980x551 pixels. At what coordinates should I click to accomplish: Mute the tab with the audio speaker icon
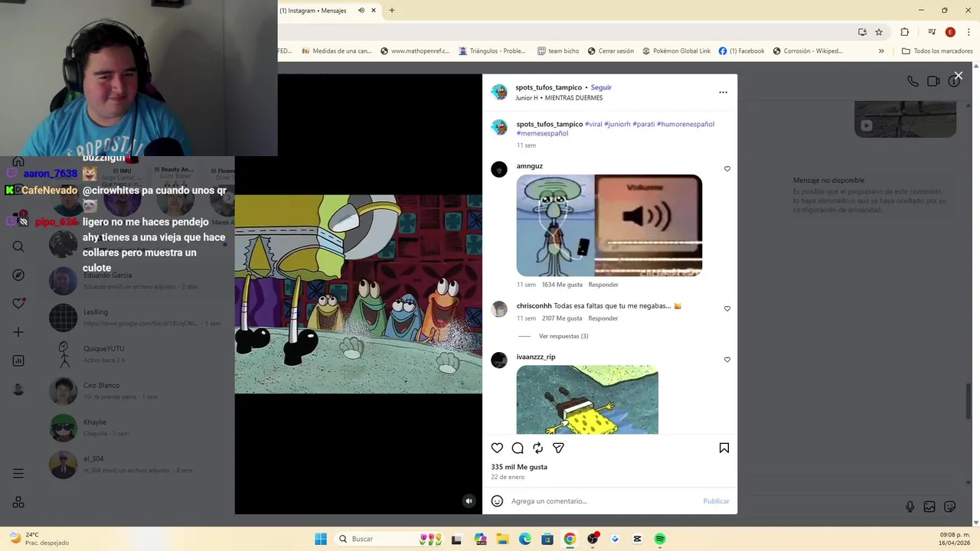(361, 11)
